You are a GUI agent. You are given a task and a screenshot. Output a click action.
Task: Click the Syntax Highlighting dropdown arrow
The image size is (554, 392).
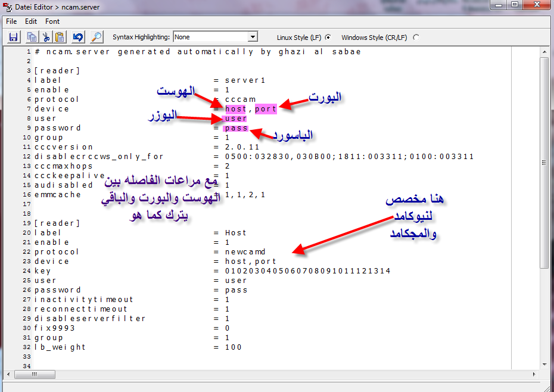point(252,37)
